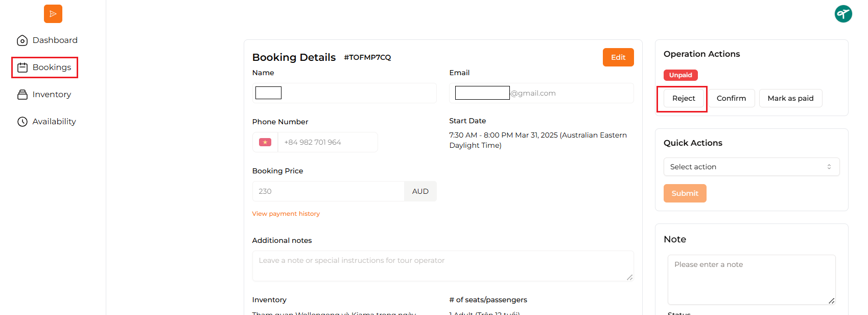Image resolution: width=868 pixels, height=315 pixels.
Task: Click the Bookings calendar icon
Action: [22, 67]
